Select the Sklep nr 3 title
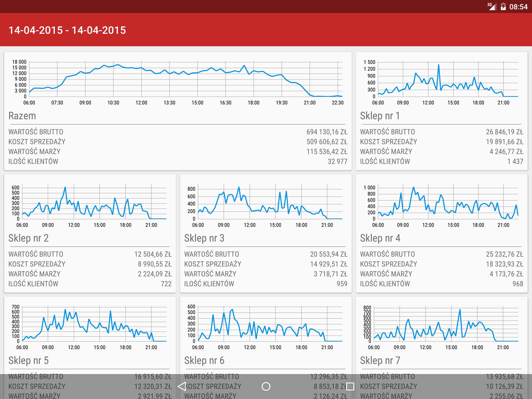532x399 pixels. click(x=204, y=238)
